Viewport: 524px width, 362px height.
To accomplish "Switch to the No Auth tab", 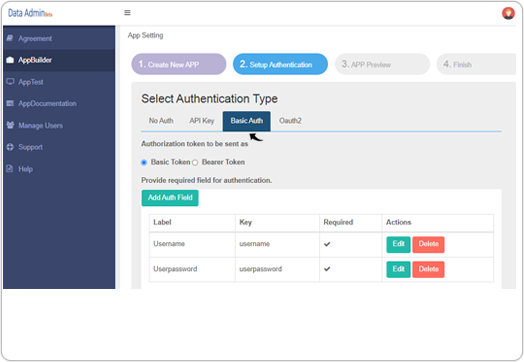I will point(161,121).
